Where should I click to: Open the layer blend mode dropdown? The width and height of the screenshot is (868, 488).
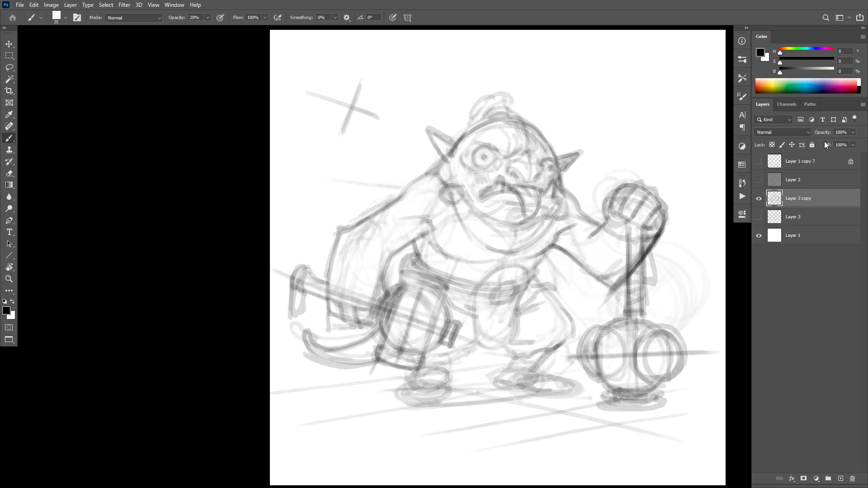(783, 132)
